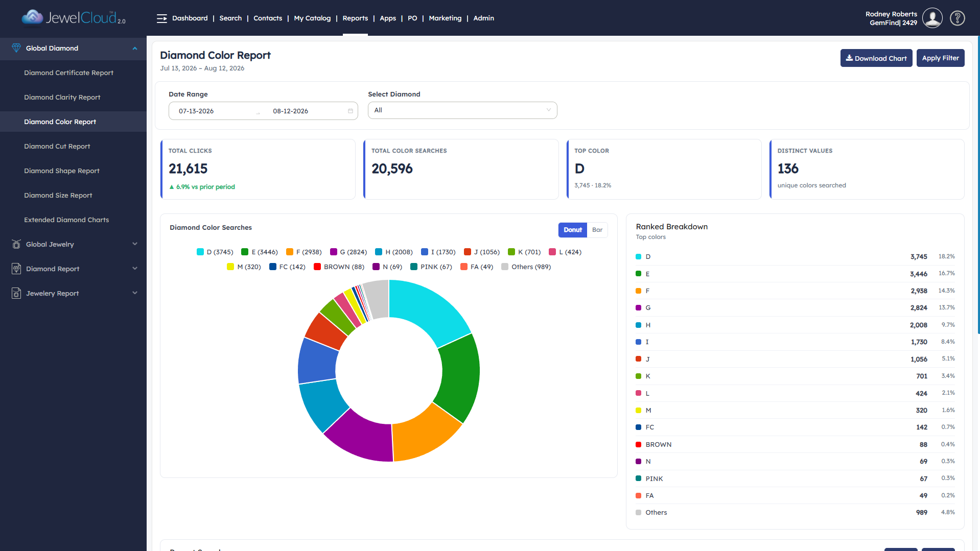The height and width of the screenshot is (551, 980).
Task: Click the Apply Filter button
Action: [941, 58]
